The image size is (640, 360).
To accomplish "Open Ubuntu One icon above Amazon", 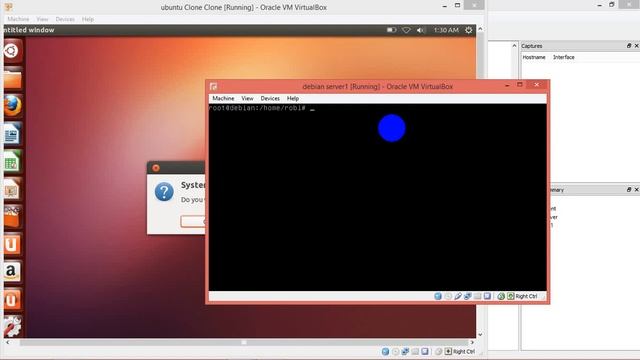I will click(x=12, y=244).
